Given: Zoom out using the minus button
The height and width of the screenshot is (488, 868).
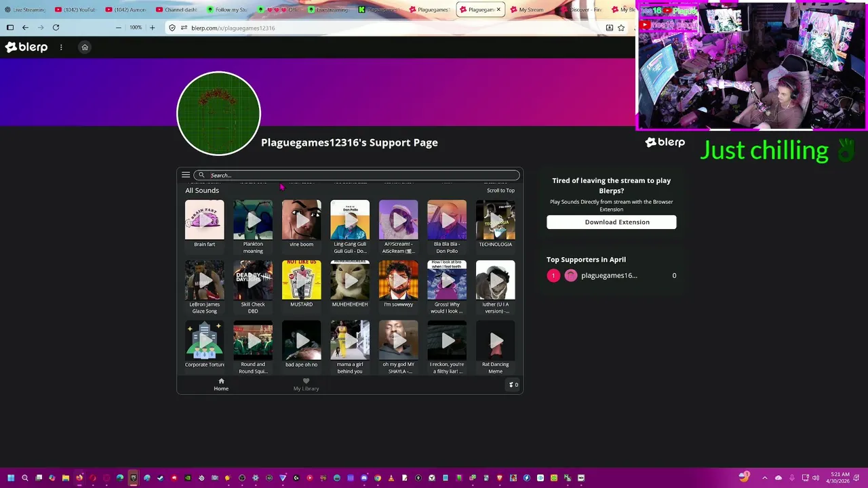Looking at the screenshot, I should pyautogui.click(x=119, y=28).
